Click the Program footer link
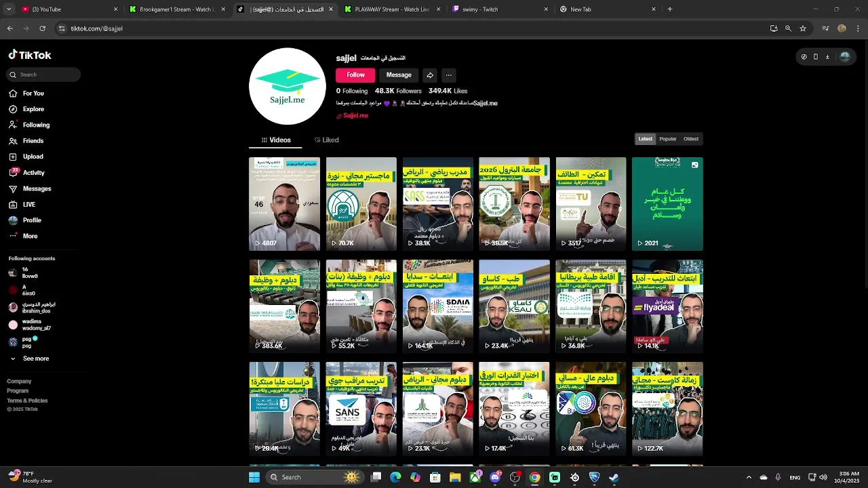 [18, 391]
